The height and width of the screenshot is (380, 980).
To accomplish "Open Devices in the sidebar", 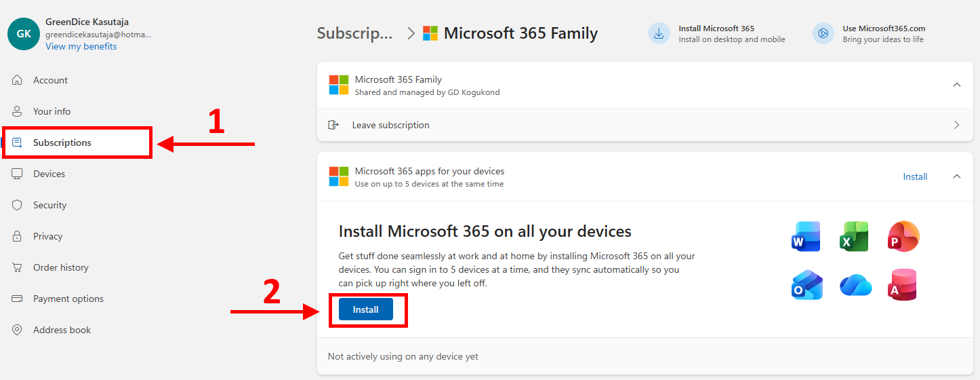I will pyautogui.click(x=49, y=174).
